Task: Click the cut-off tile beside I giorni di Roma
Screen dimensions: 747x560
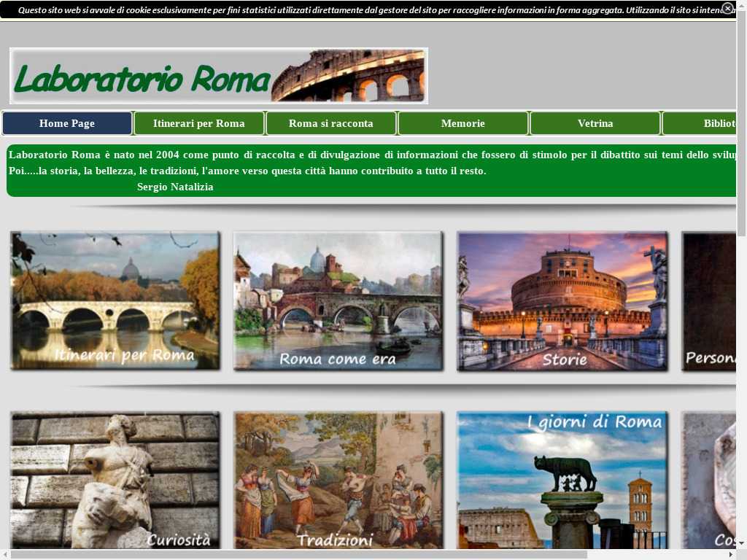Action: 708,480
